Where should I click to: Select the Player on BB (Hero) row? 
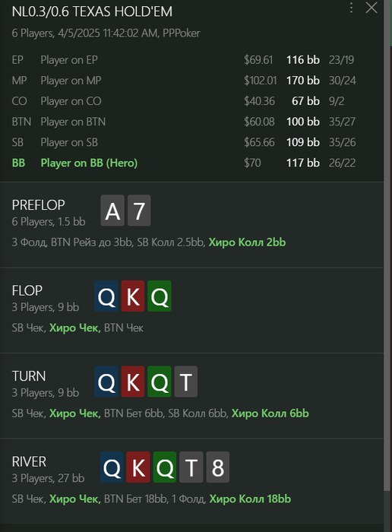184,163
